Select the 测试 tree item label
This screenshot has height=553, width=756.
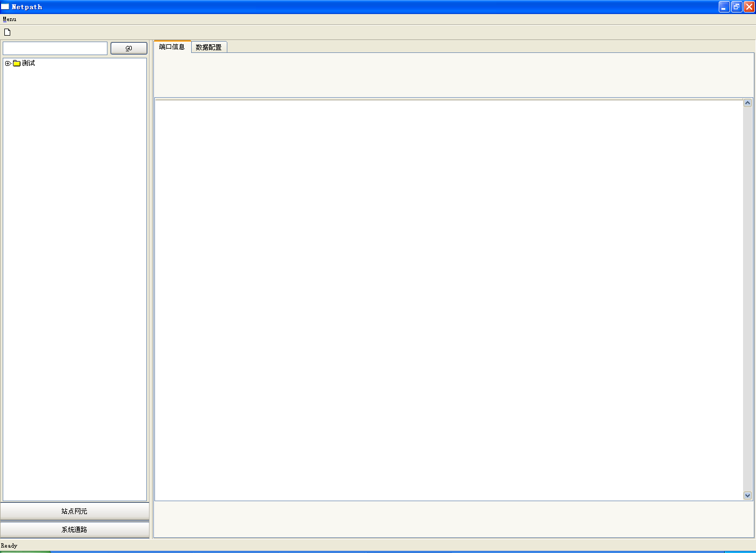pyautogui.click(x=29, y=63)
